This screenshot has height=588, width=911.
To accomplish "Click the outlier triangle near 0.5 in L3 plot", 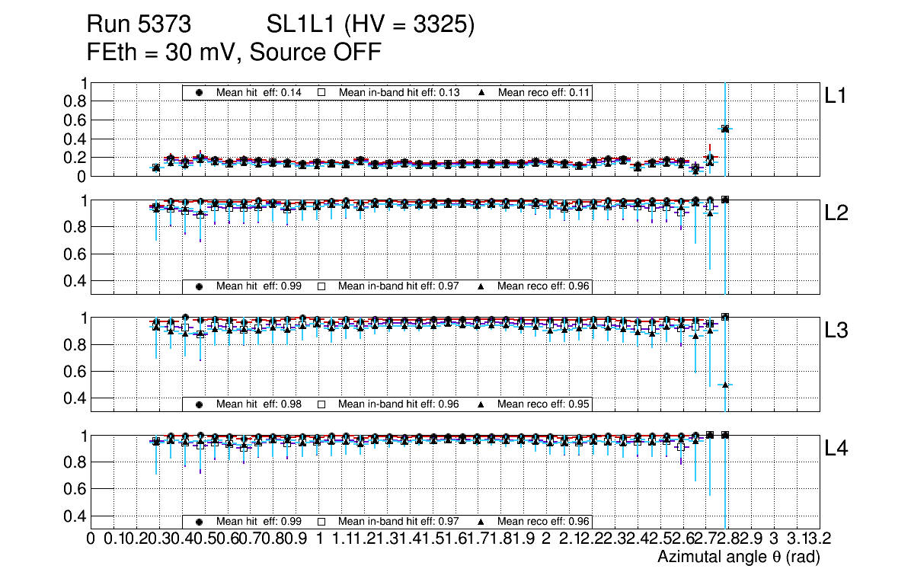I will [x=725, y=385].
